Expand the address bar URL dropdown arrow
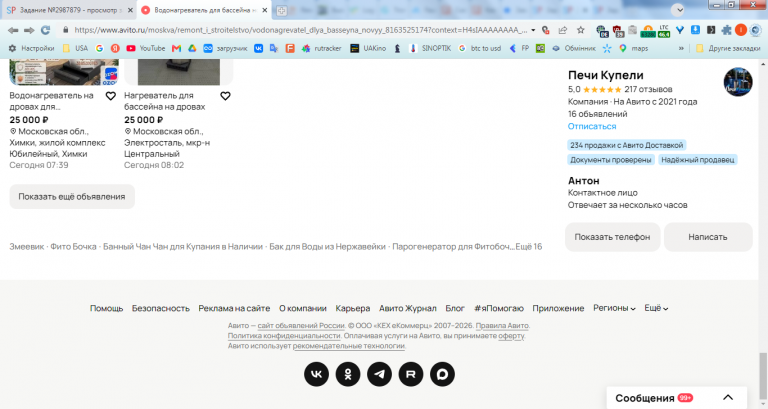Viewport: 768px width, 409px height. pyautogui.click(x=533, y=30)
